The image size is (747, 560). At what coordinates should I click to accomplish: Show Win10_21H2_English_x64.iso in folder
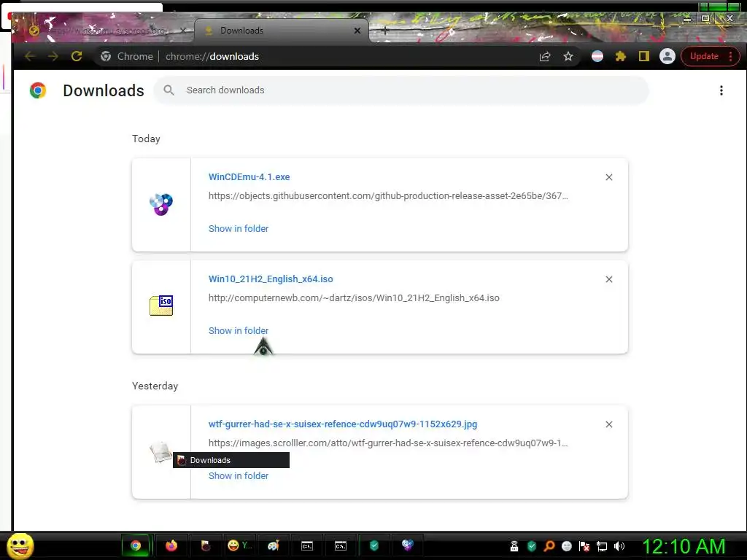pos(239,330)
